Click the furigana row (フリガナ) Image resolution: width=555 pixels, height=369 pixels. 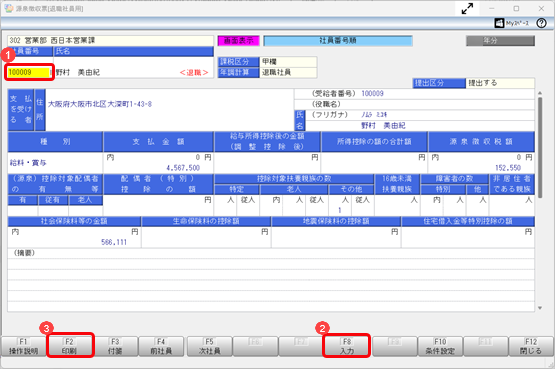pyautogui.click(x=420, y=115)
